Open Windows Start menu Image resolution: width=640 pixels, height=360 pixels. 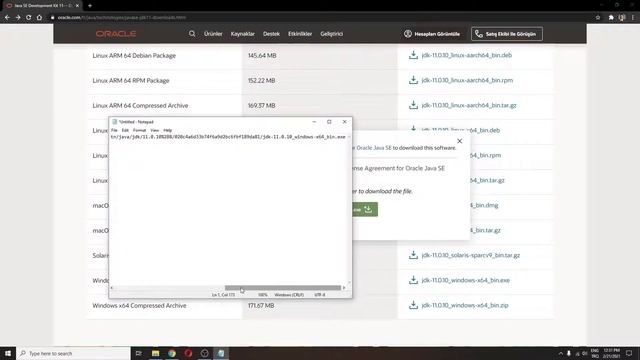[x=8, y=353]
